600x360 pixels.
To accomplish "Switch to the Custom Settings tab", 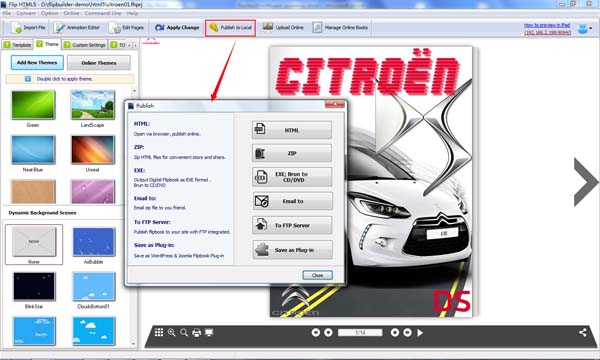I will click(85, 45).
